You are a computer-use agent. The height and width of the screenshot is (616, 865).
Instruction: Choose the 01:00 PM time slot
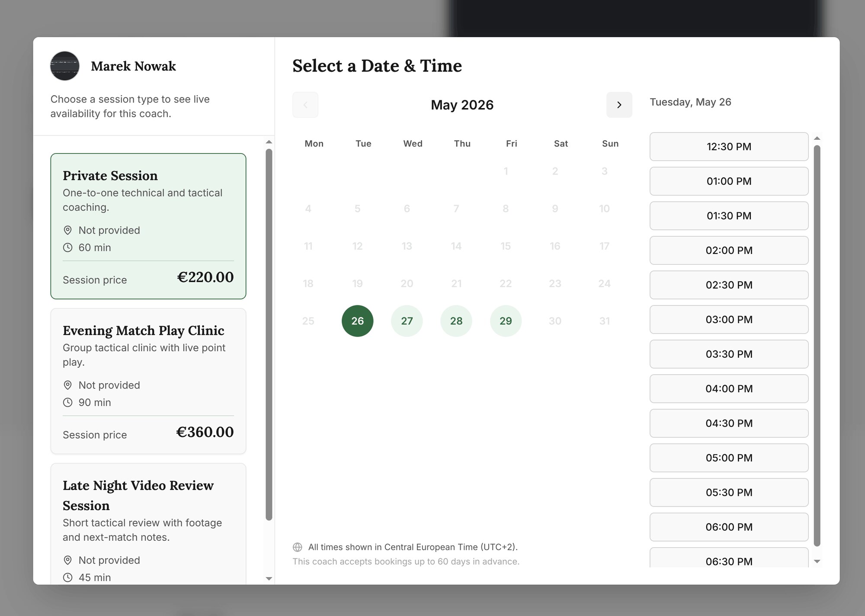tap(729, 181)
